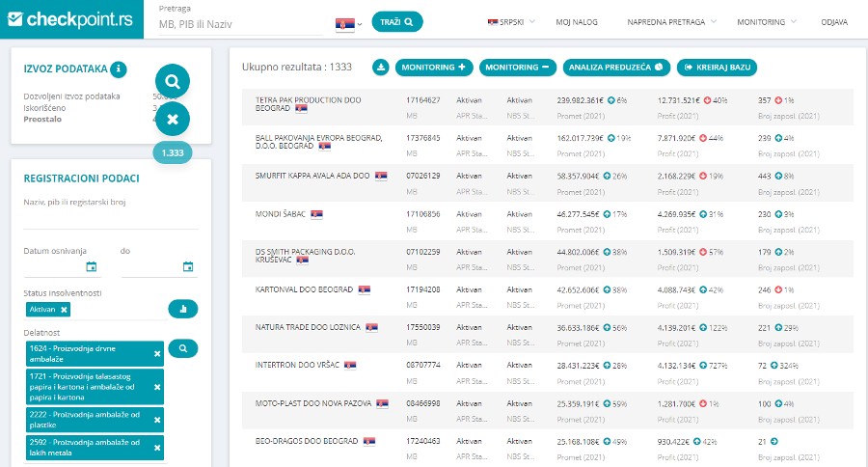Click the checkpoint.rs logo
This screenshot has width=868, height=467.
(x=70, y=19)
